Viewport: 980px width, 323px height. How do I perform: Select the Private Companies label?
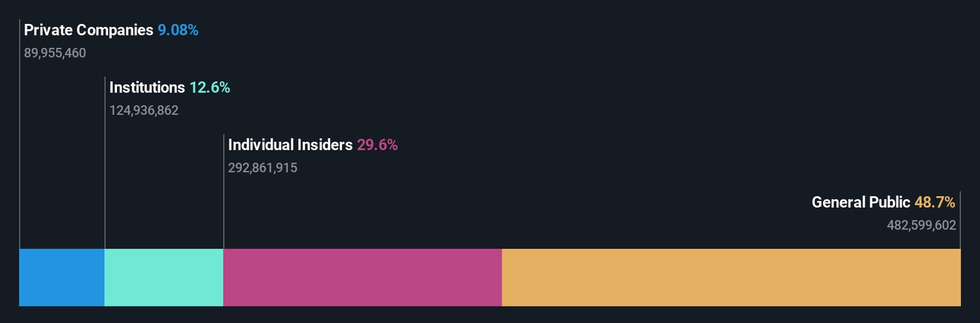pyautogui.click(x=88, y=30)
